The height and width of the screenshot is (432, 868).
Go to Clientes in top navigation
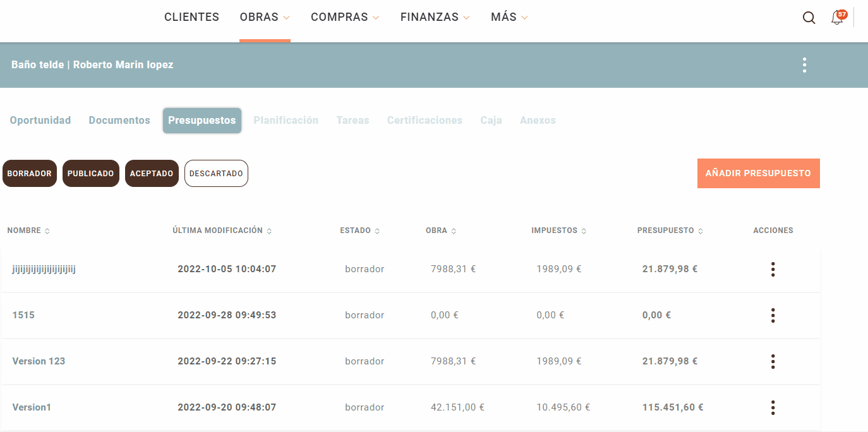pos(191,18)
